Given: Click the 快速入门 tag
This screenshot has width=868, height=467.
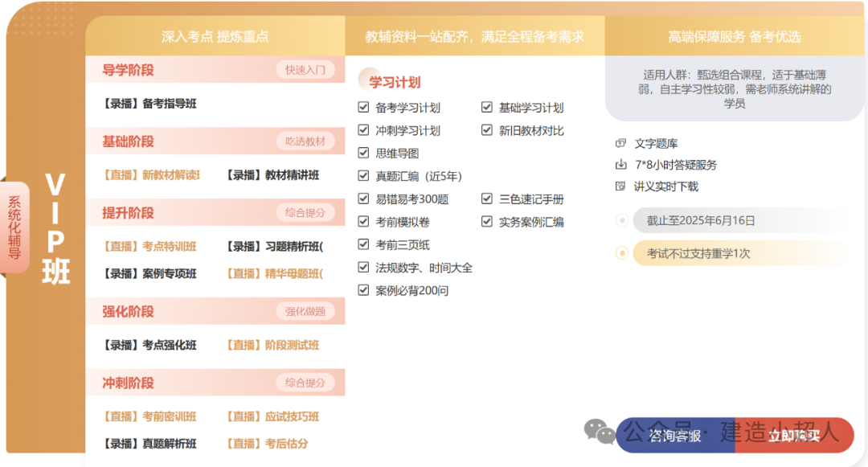Looking at the screenshot, I should [305, 70].
